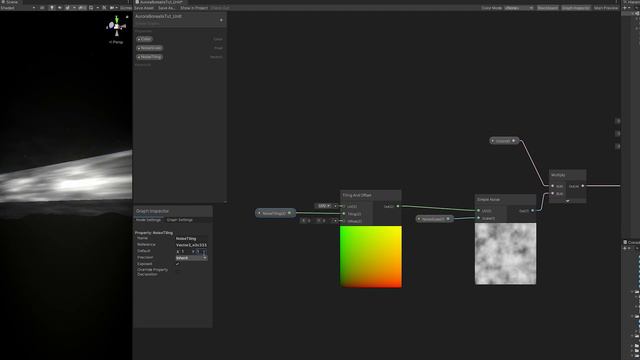This screenshot has width=640, height=360.
Task: Click the Save Asset button
Action: (144, 8)
